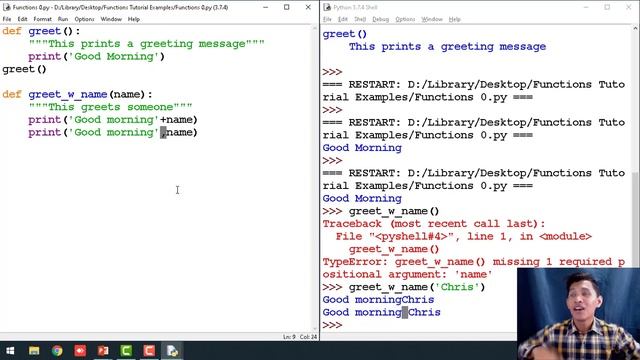Viewport: 640px width, 360px height.
Task: Click the Windows Start button
Action: coord(10,351)
